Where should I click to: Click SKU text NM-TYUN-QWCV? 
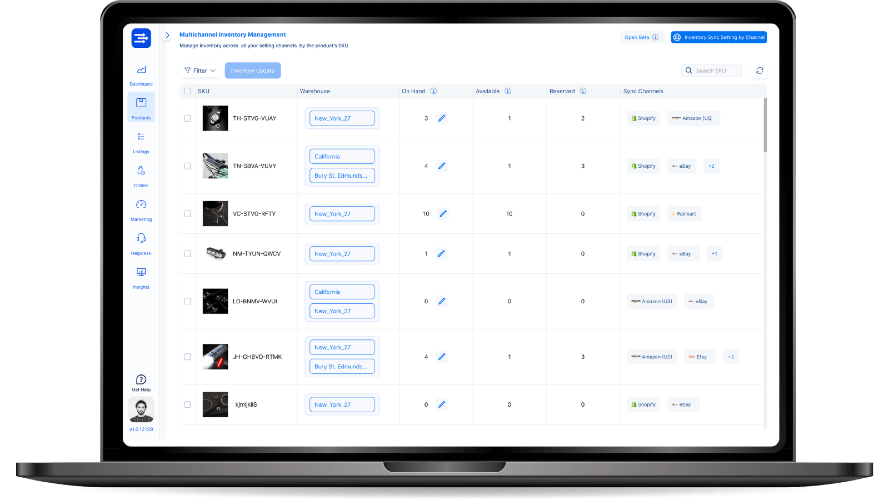pyautogui.click(x=257, y=254)
